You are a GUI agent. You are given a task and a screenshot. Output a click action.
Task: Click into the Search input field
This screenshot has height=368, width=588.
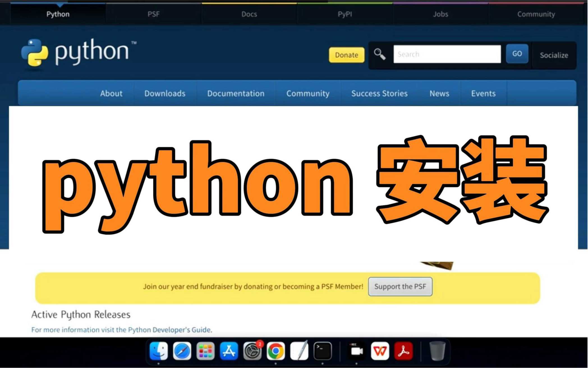pyautogui.click(x=447, y=54)
